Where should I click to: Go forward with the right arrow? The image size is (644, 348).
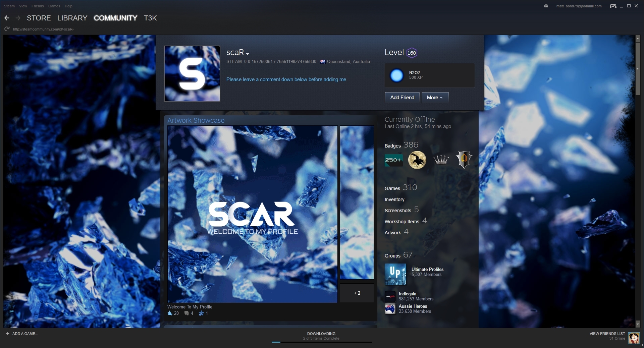(x=18, y=18)
